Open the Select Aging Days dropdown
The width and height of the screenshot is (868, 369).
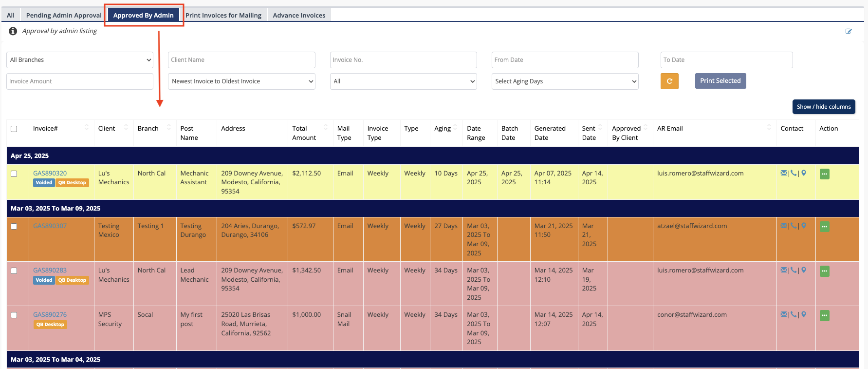tap(565, 81)
